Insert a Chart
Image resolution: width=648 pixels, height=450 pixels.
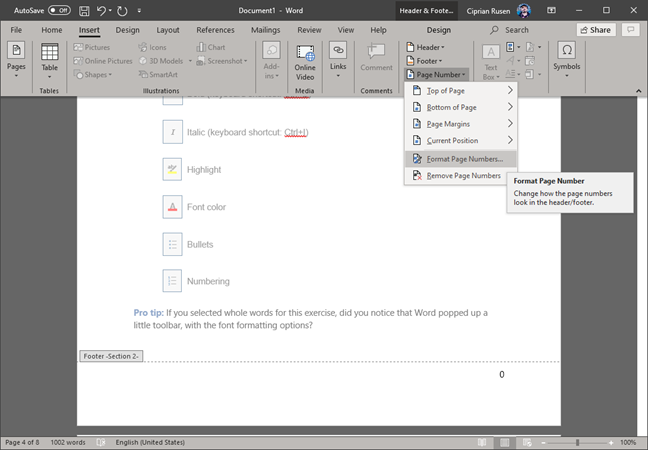coord(211,47)
